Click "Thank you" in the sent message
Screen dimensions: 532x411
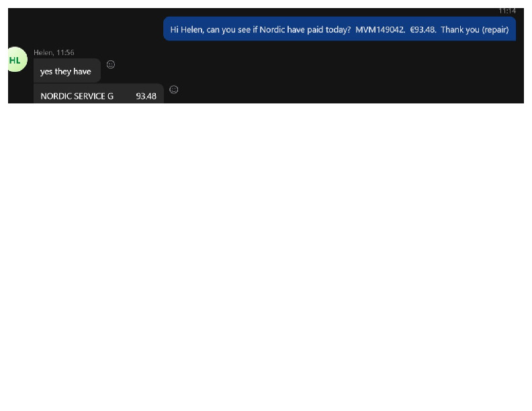pyautogui.click(x=459, y=30)
